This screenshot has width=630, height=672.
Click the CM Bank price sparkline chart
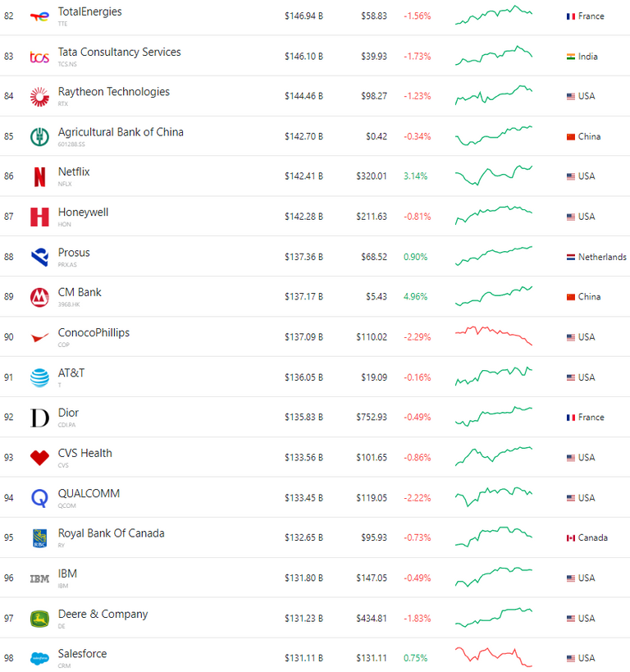point(494,296)
